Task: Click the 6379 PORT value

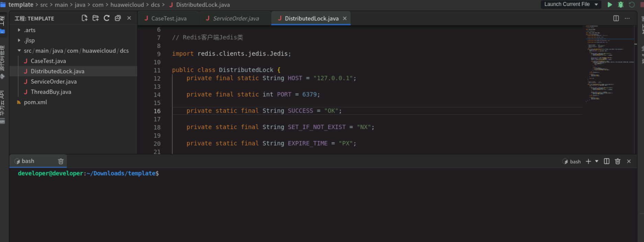Action: pos(309,94)
